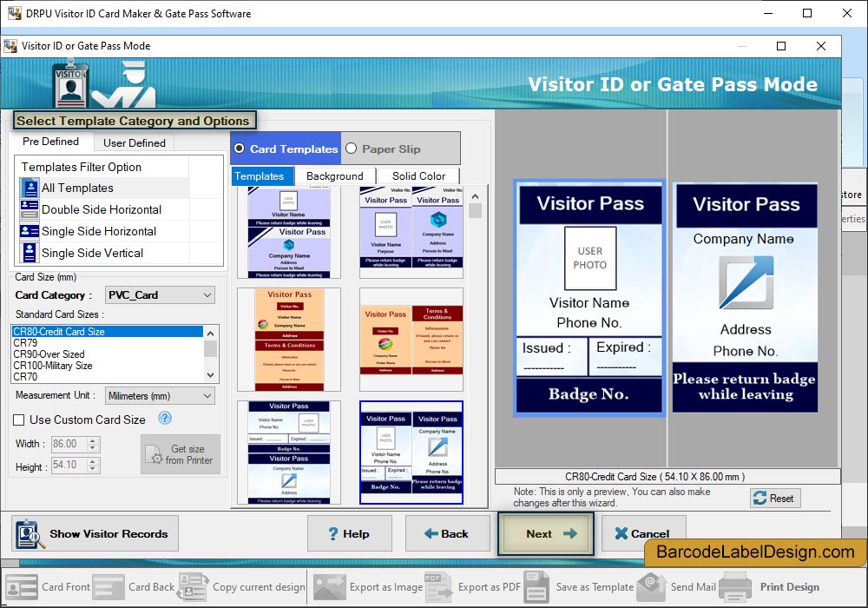Image resolution: width=868 pixels, height=608 pixels.
Task: Switch to the Pre Defined tab
Action: [x=50, y=142]
